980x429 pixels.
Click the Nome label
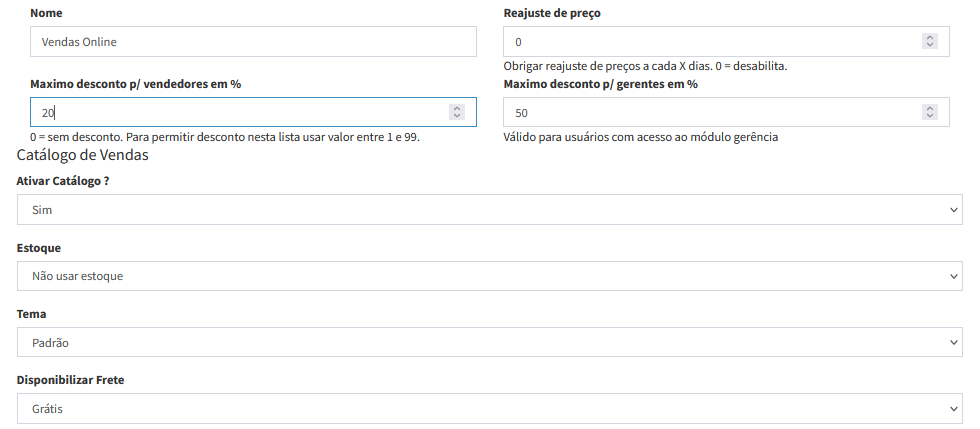pos(47,14)
